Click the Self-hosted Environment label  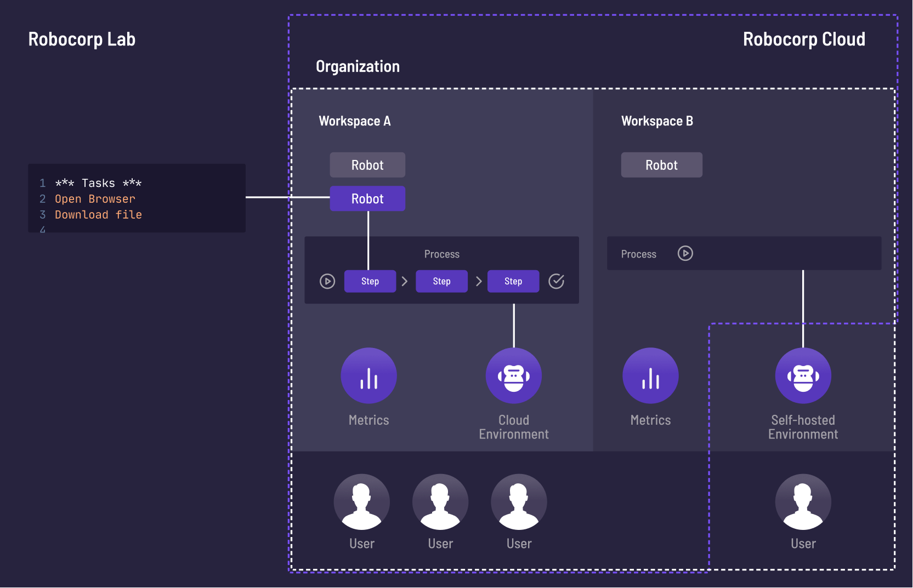coord(803,427)
